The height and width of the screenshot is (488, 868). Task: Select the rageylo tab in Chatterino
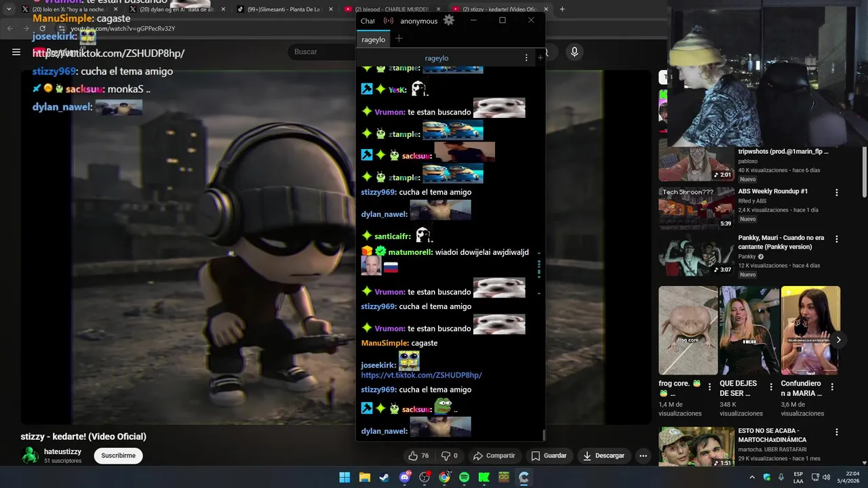pyautogui.click(x=374, y=39)
